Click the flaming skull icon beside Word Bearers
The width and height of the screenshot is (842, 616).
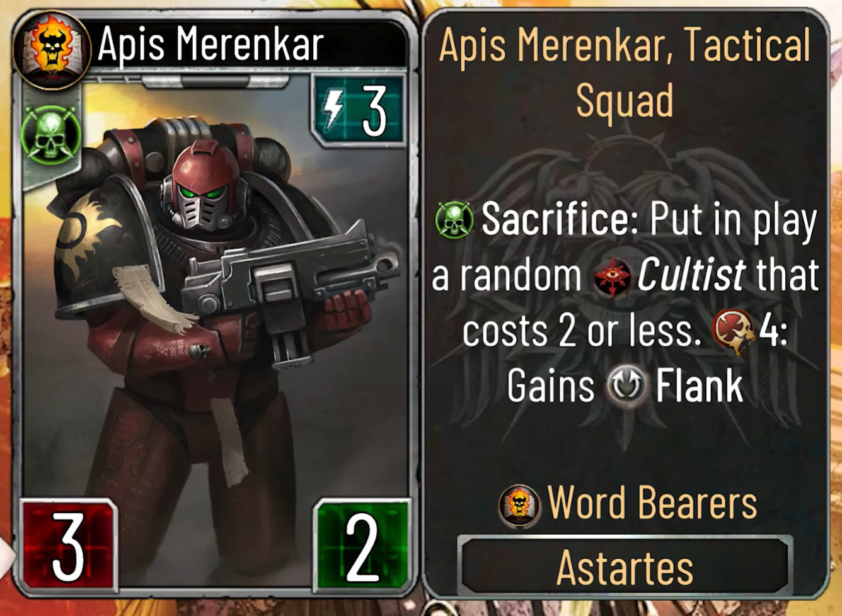pos(518,505)
